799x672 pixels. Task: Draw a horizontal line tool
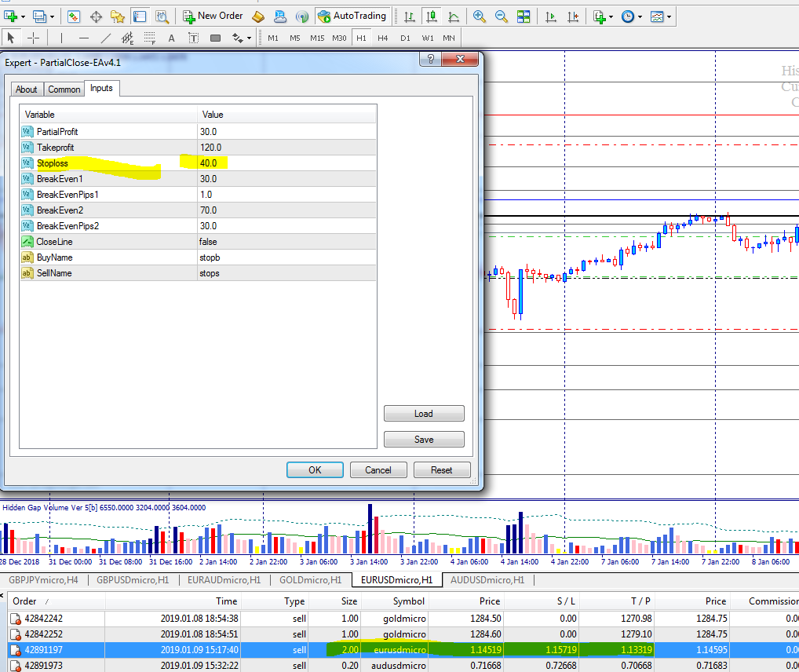[84, 38]
